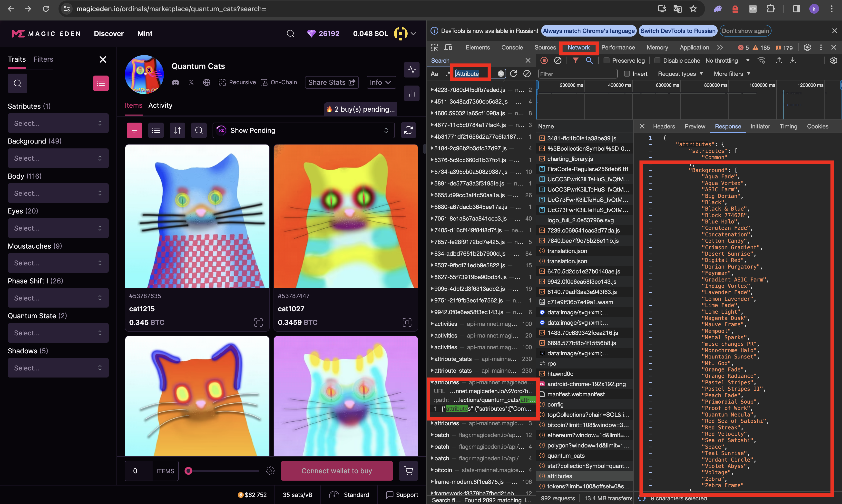Switch items to list view icon
Screen dimensions: 842x504
tap(156, 130)
